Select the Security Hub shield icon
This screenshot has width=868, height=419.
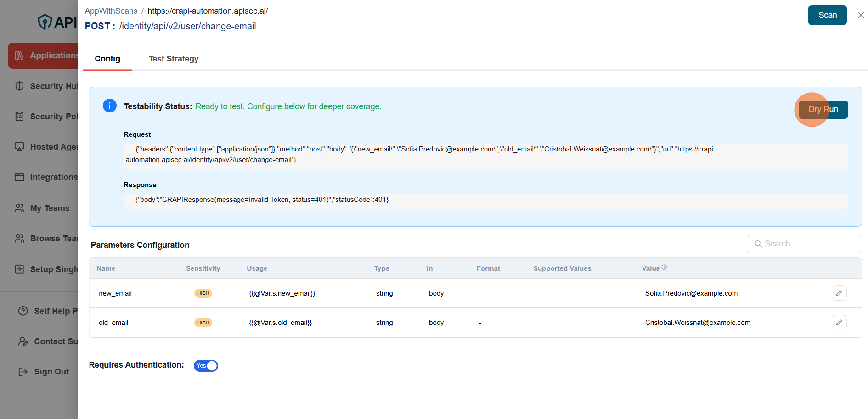(x=19, y=86)
